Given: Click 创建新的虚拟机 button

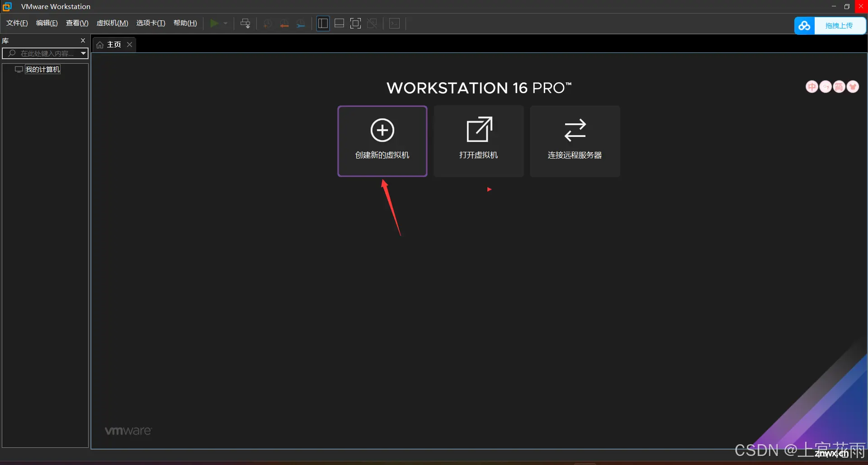Looking at the screenshot, I should [382, 141].
